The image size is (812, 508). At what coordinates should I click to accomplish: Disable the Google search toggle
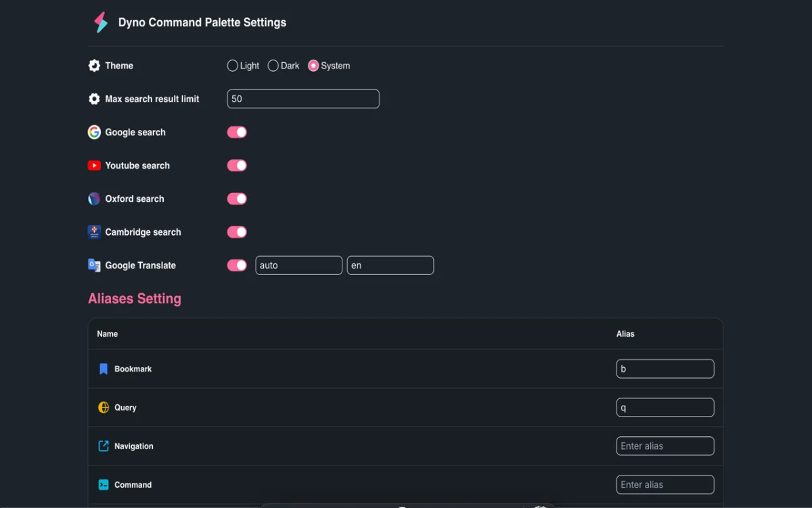236,132
